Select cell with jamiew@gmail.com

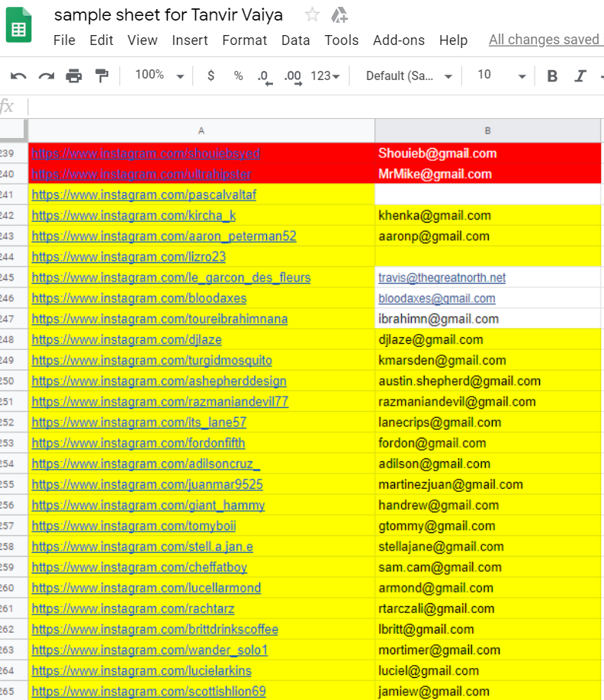[487, 692]
